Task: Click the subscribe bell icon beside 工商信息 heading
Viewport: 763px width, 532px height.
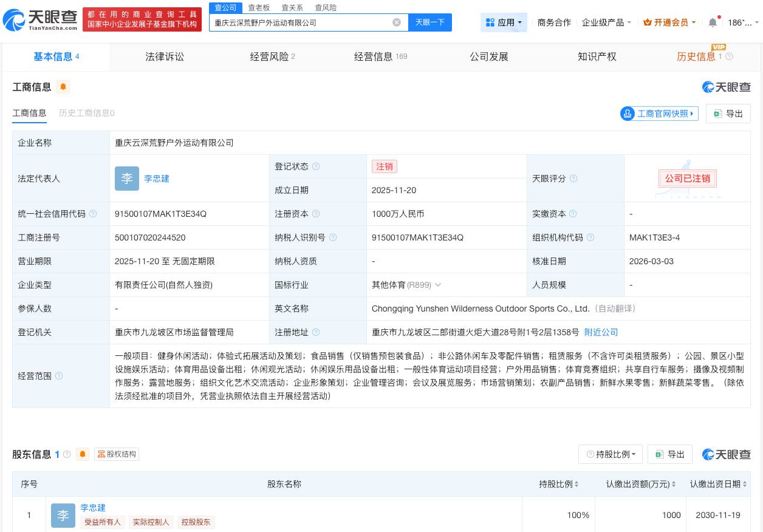Action: tap(63, 87)
